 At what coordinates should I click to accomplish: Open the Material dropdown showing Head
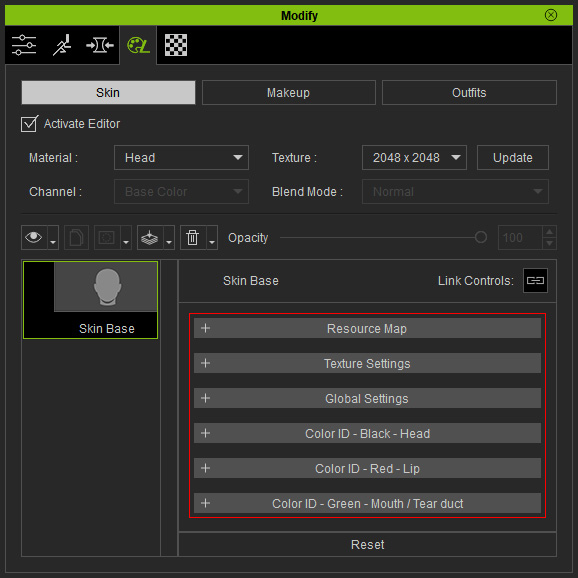tap(181, 158)
